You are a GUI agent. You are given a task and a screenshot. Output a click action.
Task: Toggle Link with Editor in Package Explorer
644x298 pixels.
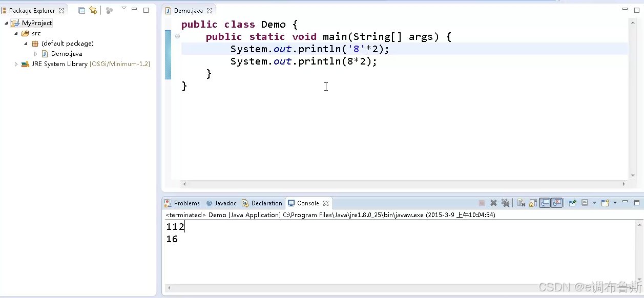tap(93, 10)
